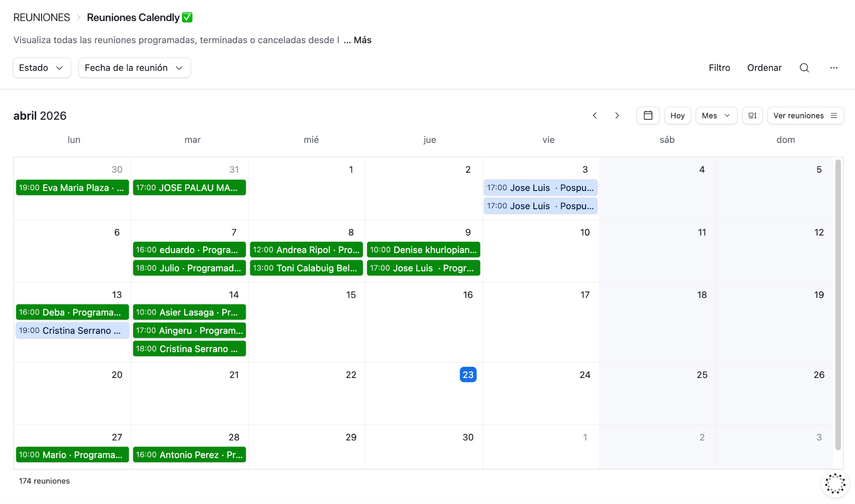Click the Filtro button
The image size is (855, 504).
(719, 68)
